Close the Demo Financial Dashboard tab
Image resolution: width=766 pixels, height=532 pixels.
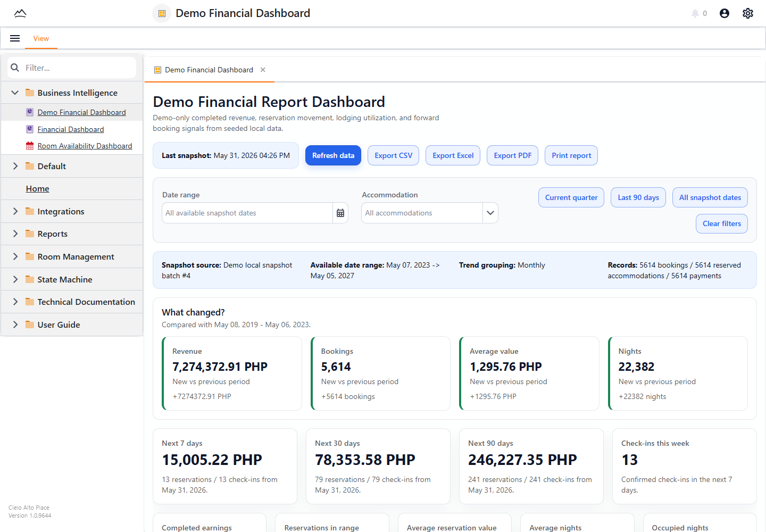(263, 70)
